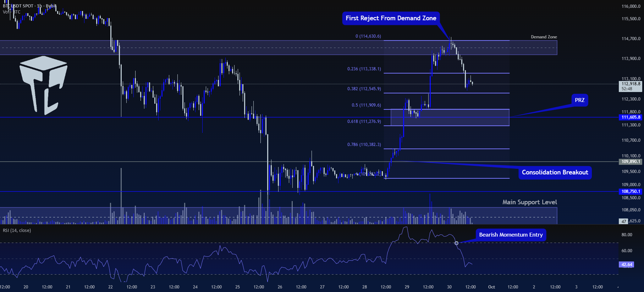Click the current price label 112,918.8

(631, 84)
